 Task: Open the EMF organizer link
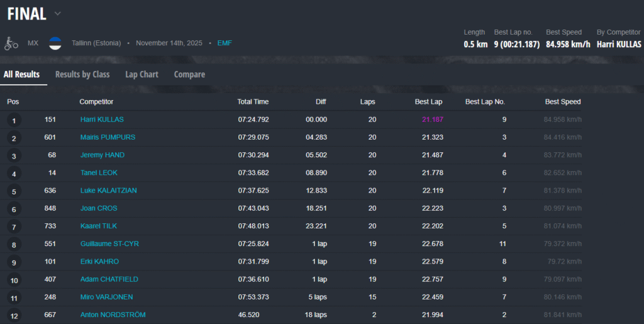tap(225, 43)
